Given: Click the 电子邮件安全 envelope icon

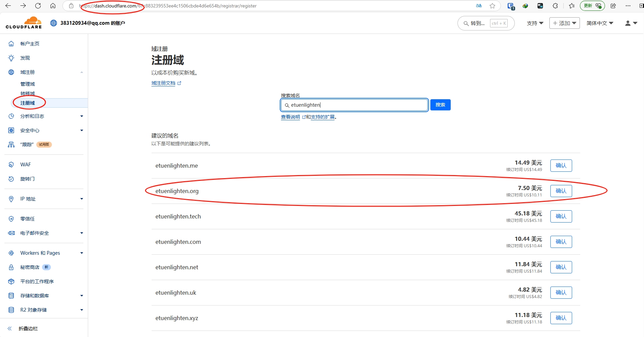Looking at the screenshot, I should click(x=11, y=233).
